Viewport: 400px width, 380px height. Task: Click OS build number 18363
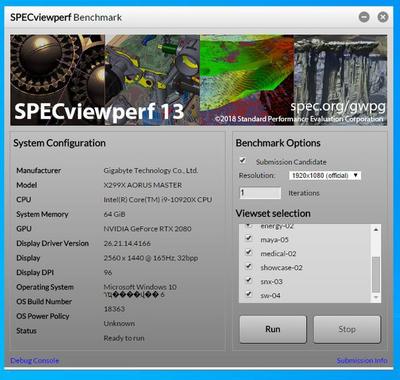[114, 309]
